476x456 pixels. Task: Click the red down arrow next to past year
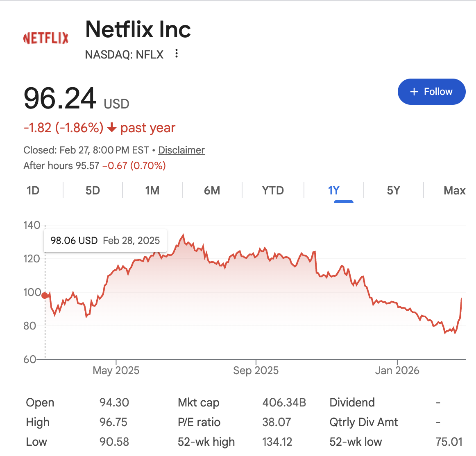coord(112,127)
